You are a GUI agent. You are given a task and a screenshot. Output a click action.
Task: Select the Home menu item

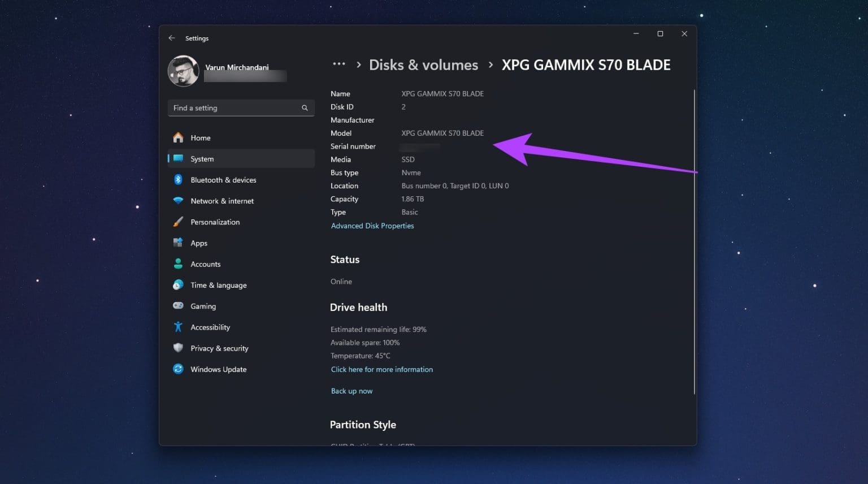point(201,137)
